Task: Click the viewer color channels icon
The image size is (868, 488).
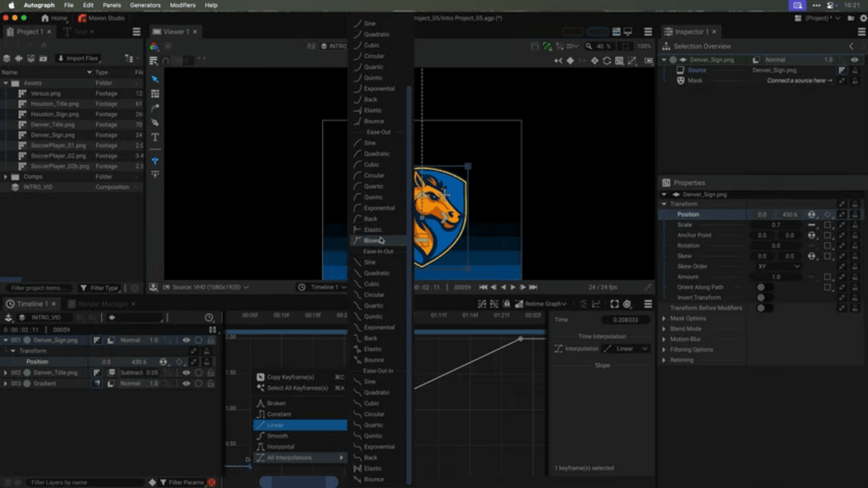Action: 154,46
